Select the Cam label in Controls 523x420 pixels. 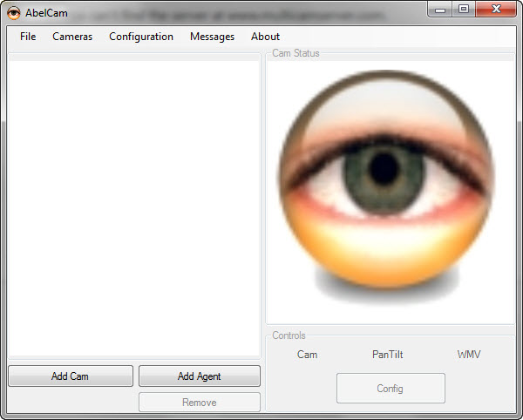click(x=307, y=355)
